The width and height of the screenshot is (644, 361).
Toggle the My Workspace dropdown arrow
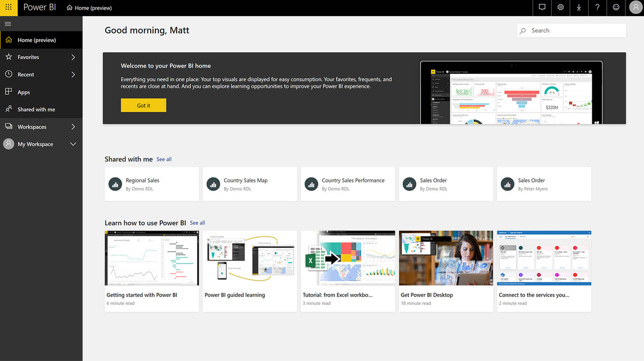point(73,144)
